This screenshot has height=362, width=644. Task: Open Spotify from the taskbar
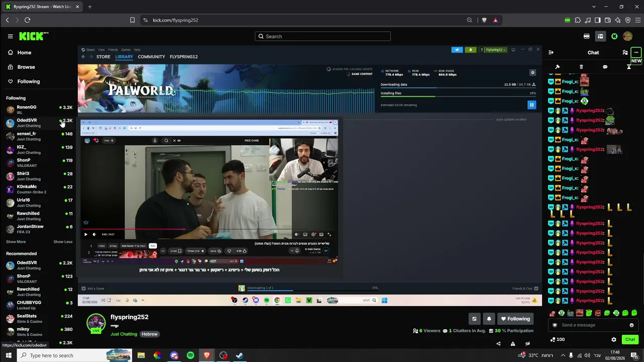click(190, 355)
